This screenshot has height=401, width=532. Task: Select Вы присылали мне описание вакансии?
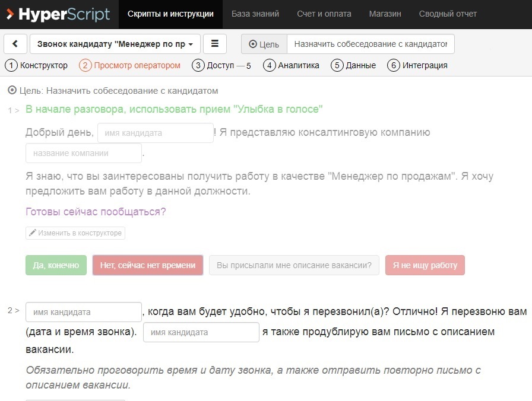294,265
